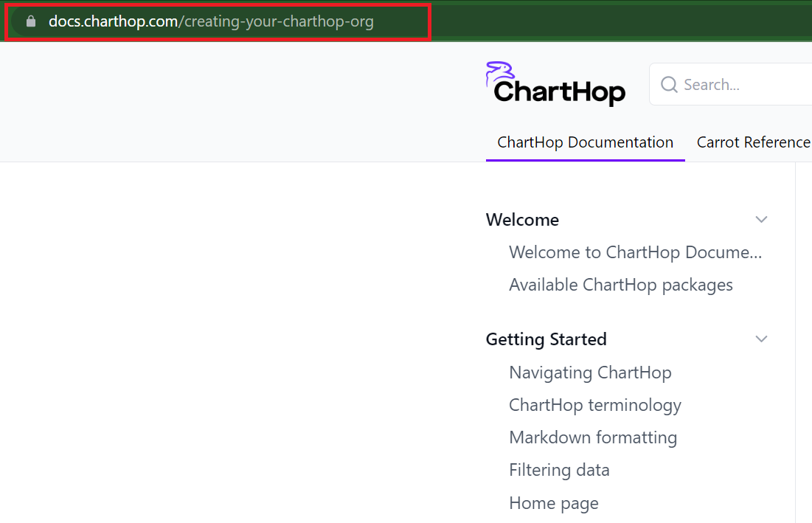Open the Markdown formatting guide

(x=593, y=437)
